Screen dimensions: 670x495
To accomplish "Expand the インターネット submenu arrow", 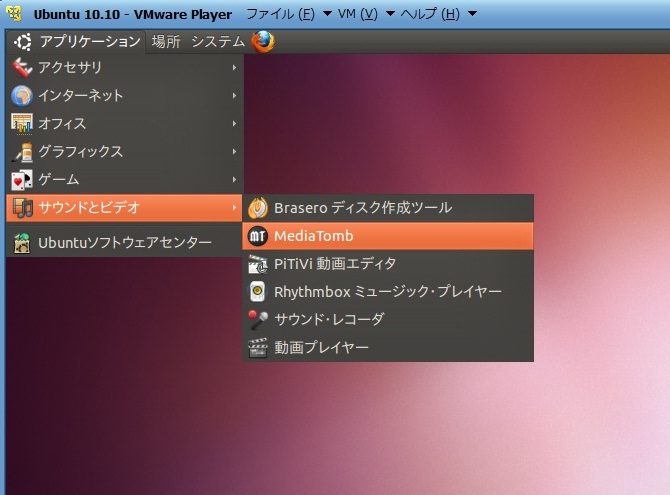I will point(234,95).
